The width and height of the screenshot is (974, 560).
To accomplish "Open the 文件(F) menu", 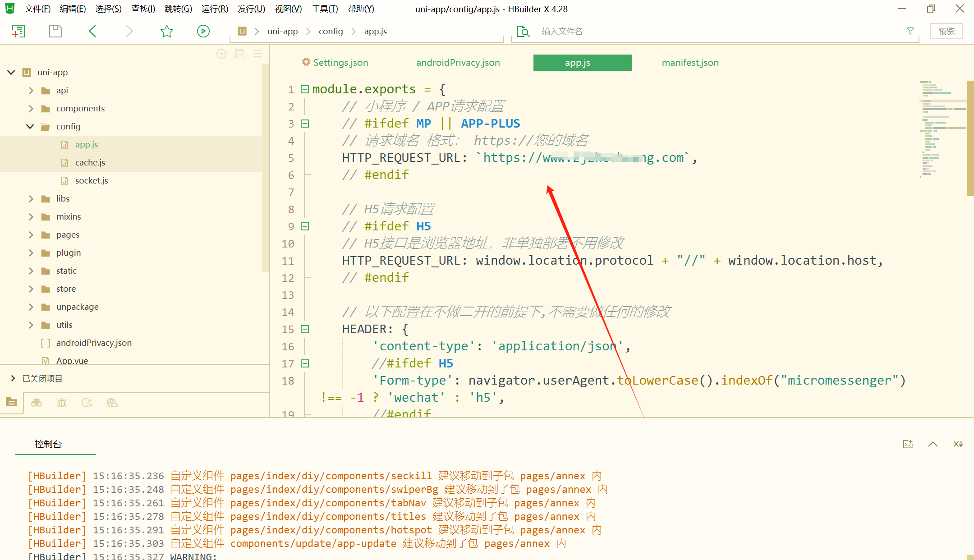I will pos(37,9).
